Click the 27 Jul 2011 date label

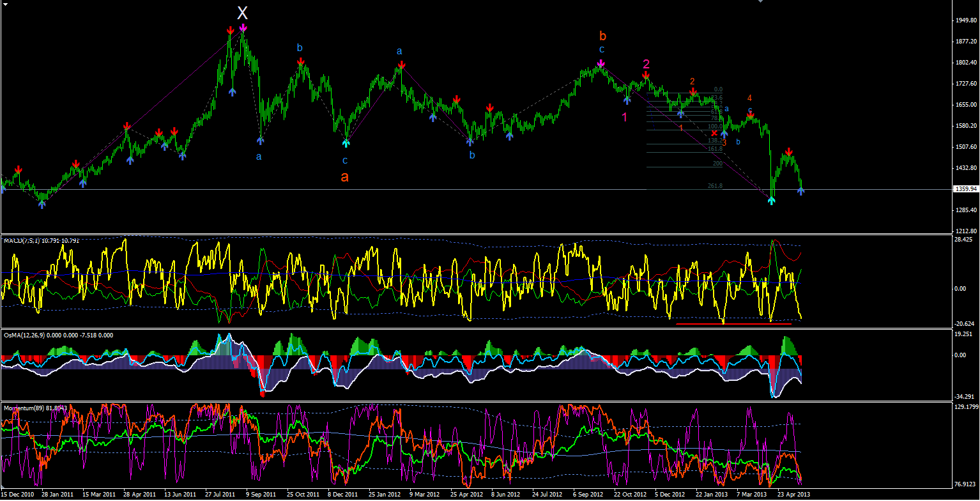tap(221, 495)
